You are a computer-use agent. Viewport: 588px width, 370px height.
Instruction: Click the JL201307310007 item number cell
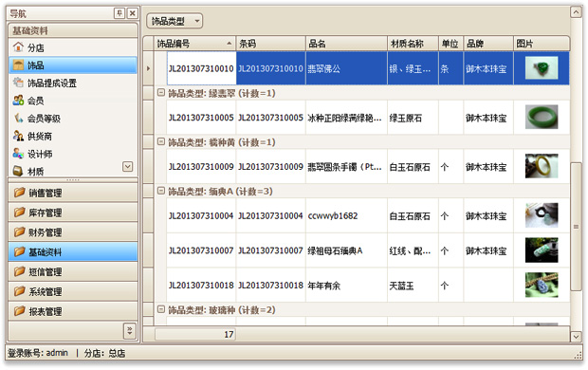[x=201, y=250]
